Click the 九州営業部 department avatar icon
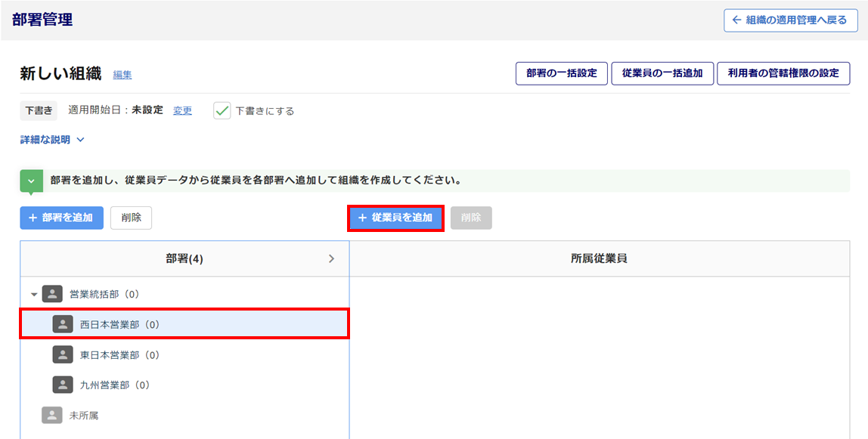Viewport: 868px width, 439px height. 63,385
